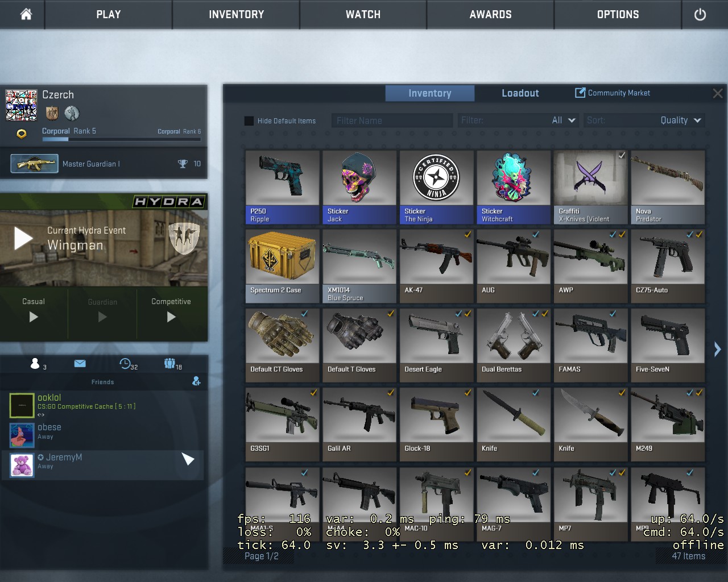Open the lobbies group icon
The width and height of the screenshot is (728, 582).
[x=169, y=363]
